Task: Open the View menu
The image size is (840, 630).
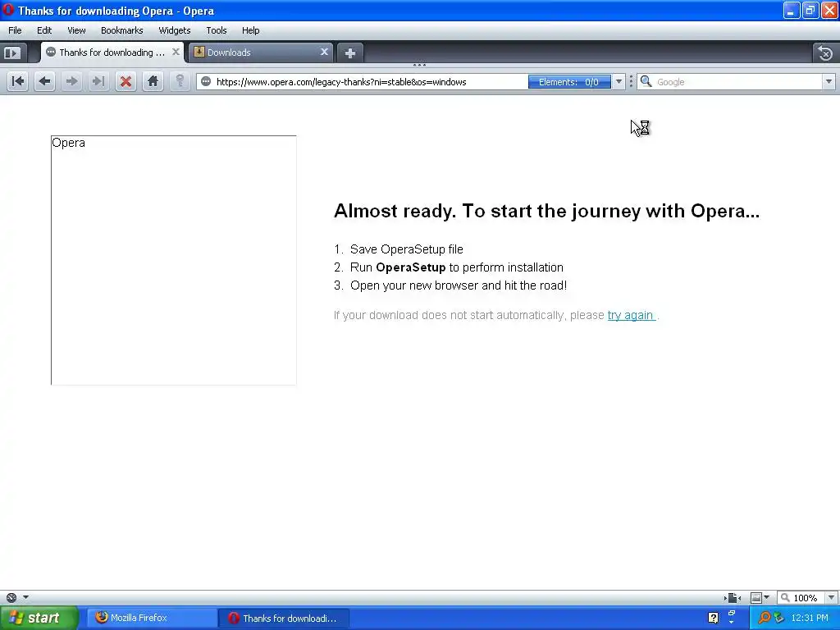Action: (76, 30)
